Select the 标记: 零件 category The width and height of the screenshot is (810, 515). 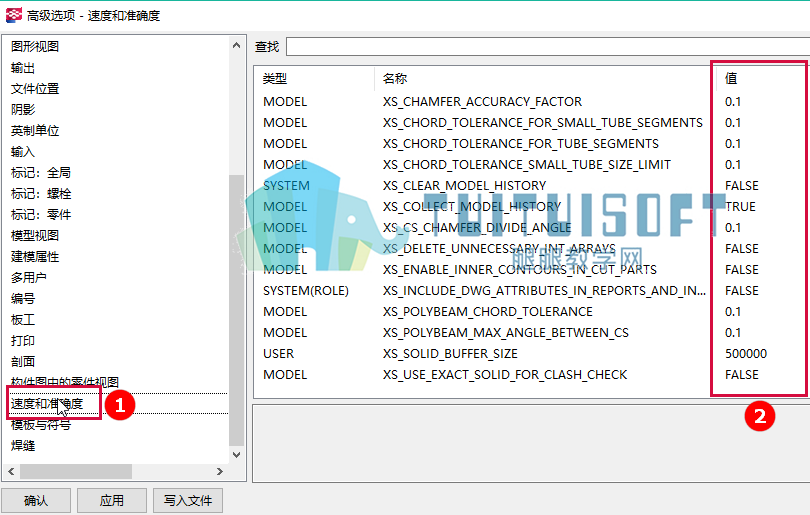(41, 214)
